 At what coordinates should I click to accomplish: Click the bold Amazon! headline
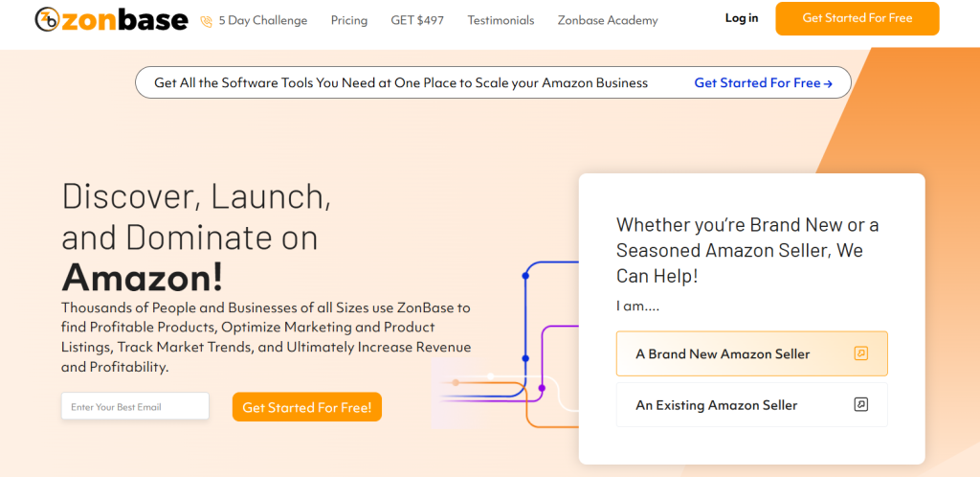[x=143, y=277]
